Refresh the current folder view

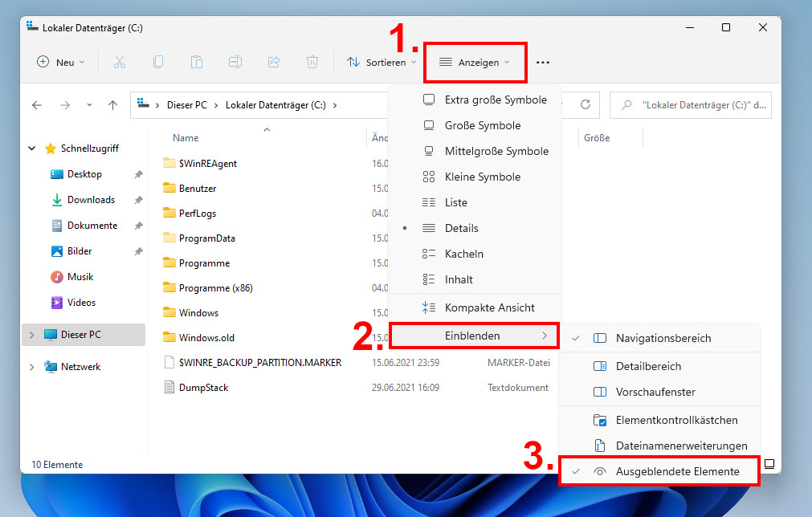(586, 104)
